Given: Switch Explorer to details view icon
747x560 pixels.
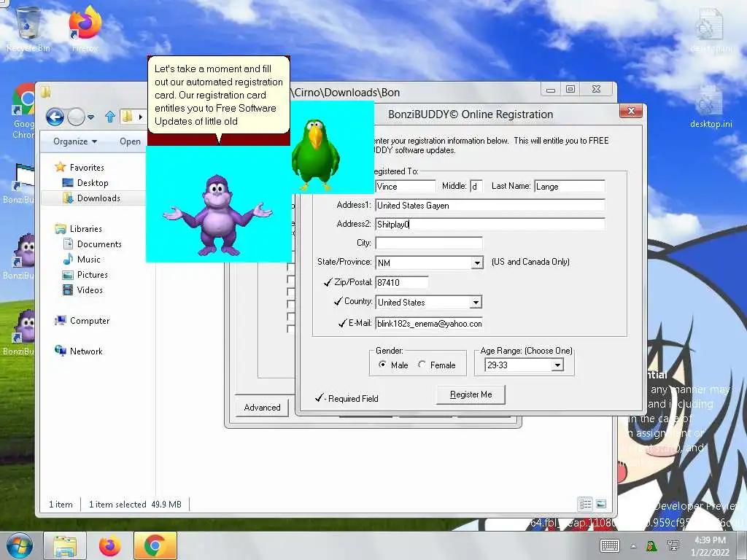Looking at the screenshot, I should (585, 503).
